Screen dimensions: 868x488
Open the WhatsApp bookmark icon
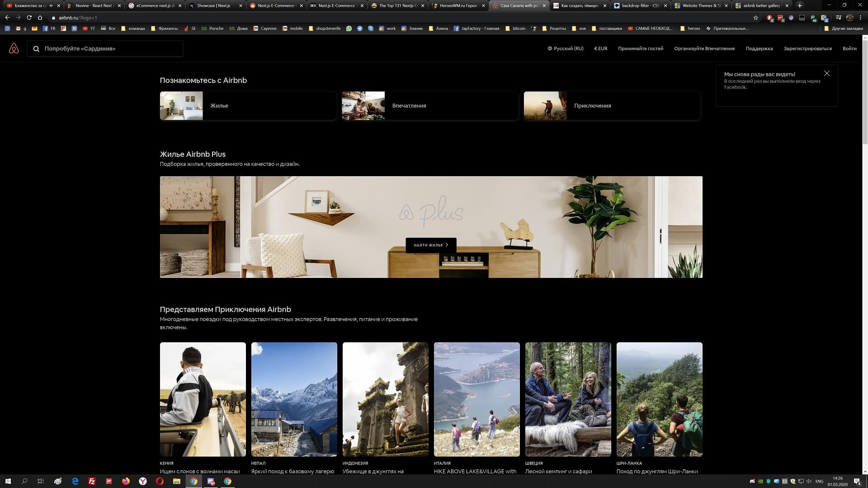pyautogui.click(x=349, y=28)
